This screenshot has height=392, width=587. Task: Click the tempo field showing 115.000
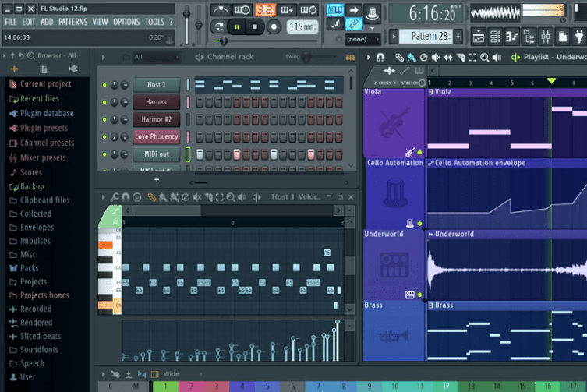[x=302, y=27]
